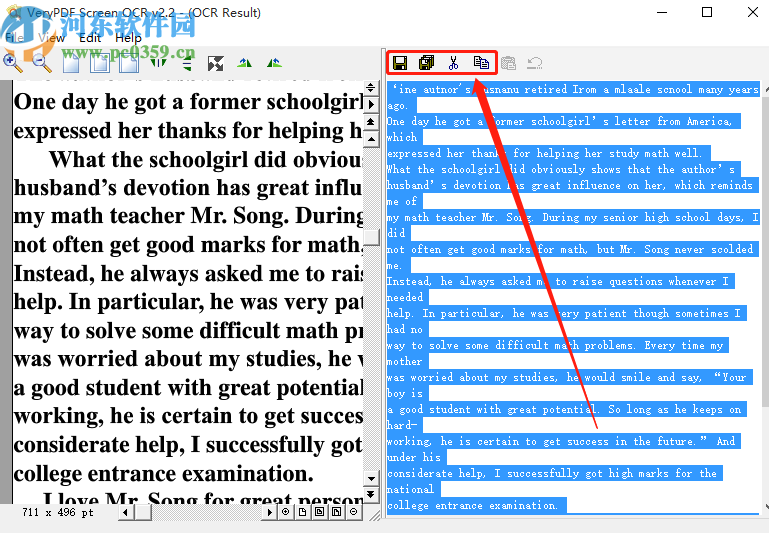Screen dimensions: 769x533
Task: Click the '711 x 496 pt' size readout
Action: [x=57, y=512]
